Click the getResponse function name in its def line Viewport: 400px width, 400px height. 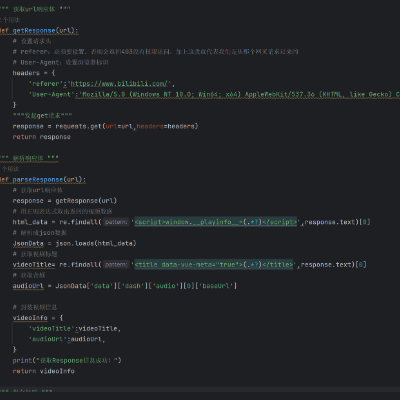pos(34,30)
